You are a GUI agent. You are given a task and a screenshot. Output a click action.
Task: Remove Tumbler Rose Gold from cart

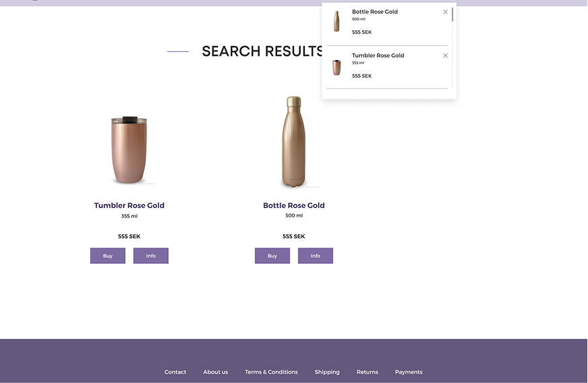(x=445, y=55)
